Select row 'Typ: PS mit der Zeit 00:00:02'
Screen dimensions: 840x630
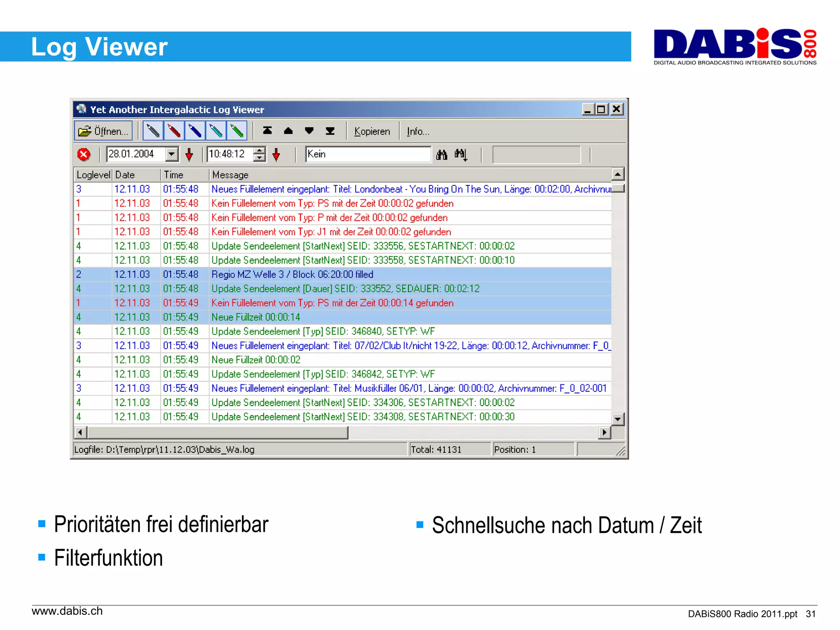(342, 203)
